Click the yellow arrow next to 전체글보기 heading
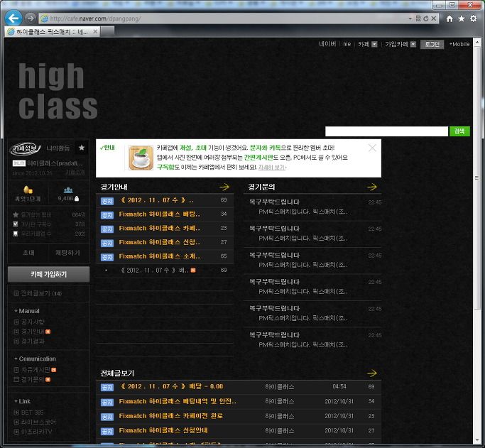This screenshot has height=448, width=485. [372, 373]
